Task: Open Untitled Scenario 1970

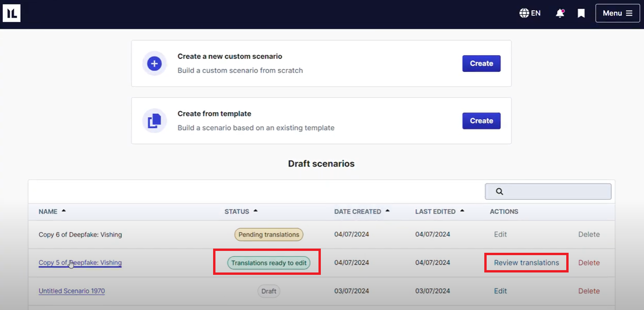Action: point(72,291)
